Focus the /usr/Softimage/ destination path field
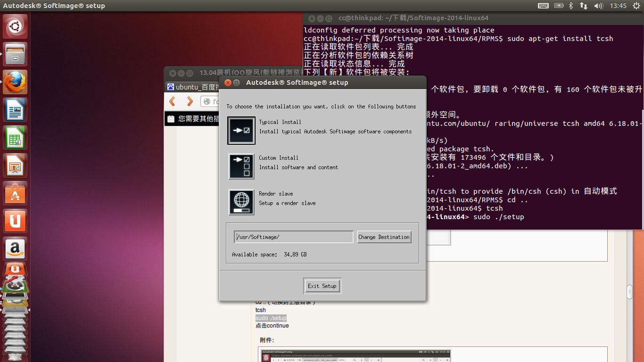Screen dimensions: 644x362 [x=294, y=237]
